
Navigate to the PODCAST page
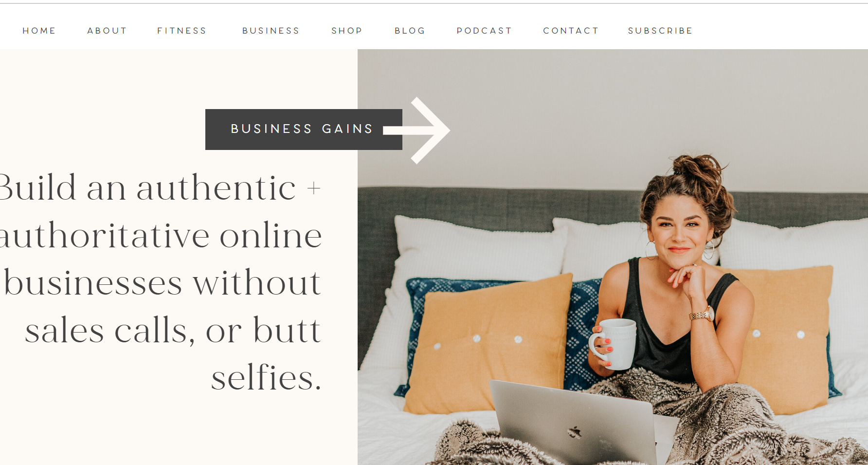point(484,31)
